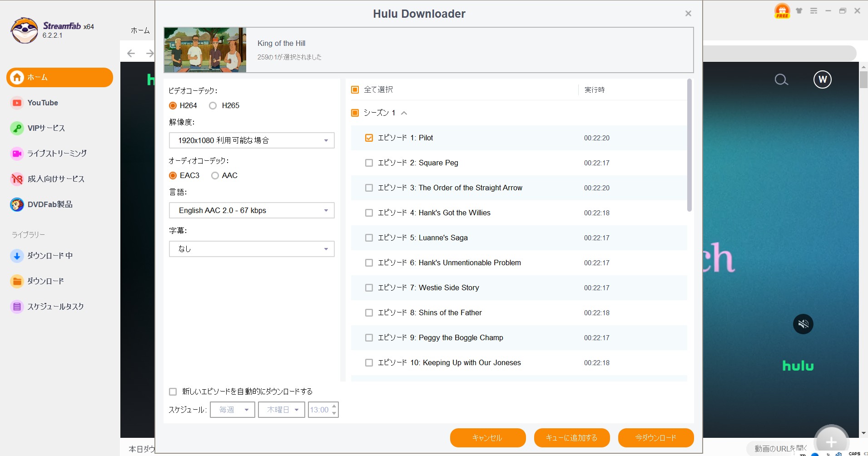Image resolution: width=868 pixels, height=456 pixels.
Task: Unmute the Hulu video sound
Action: pyautogui.click(x=803, y=324)
